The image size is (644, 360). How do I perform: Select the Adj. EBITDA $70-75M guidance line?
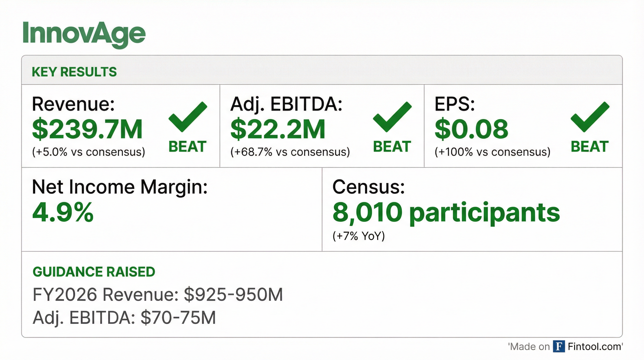(124, 317)
